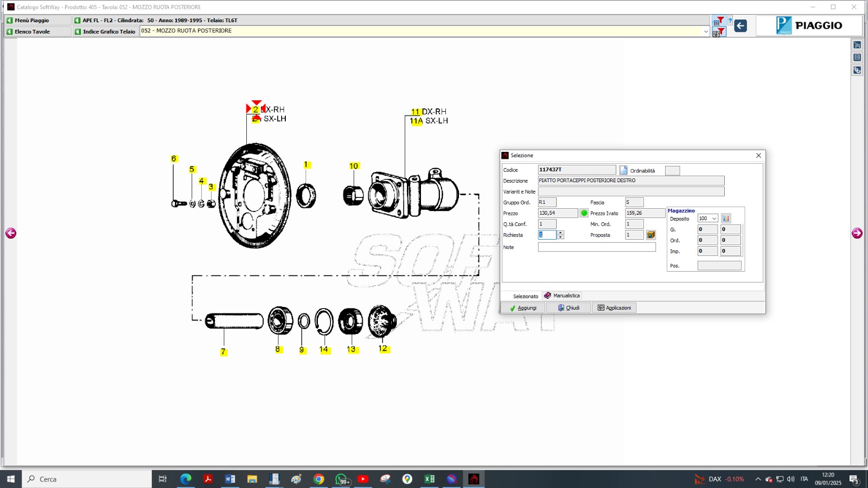Open the Menù Piaggio navigation button
This screenshot has width=868, height=488.
[x=38, y=21]
